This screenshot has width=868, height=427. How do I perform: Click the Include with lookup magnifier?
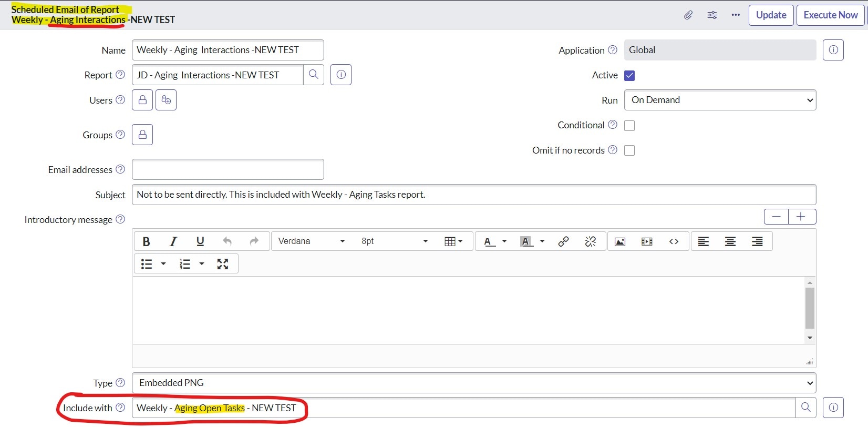pyautogui.click(x=806, y=408)
